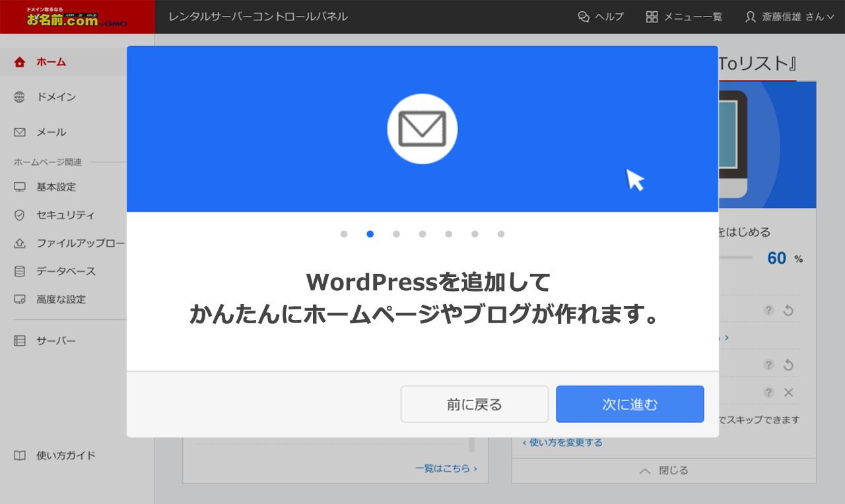Jump to the fifth pagination dot
845x504 pixels.
coord(448,234)
